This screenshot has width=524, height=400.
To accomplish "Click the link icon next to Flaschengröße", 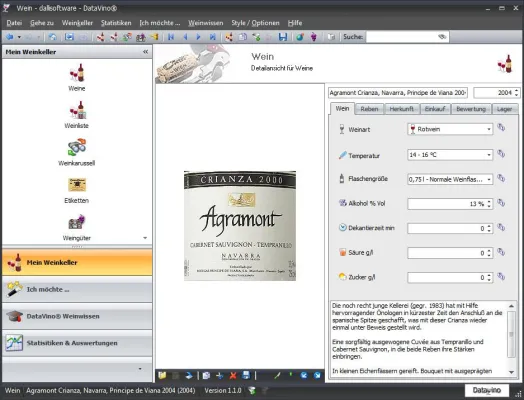I will tap(501, 178).
